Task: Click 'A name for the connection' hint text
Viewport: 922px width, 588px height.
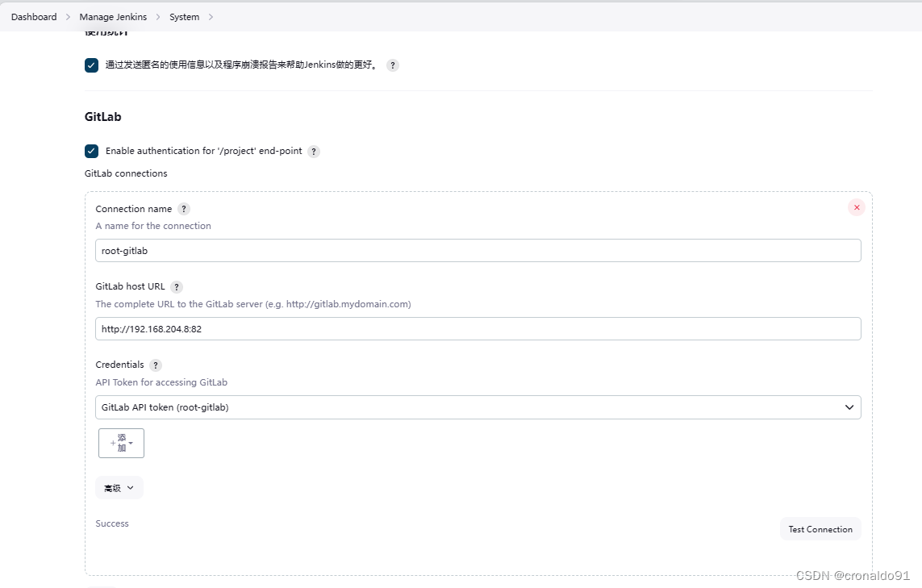Action: point(153,226)
